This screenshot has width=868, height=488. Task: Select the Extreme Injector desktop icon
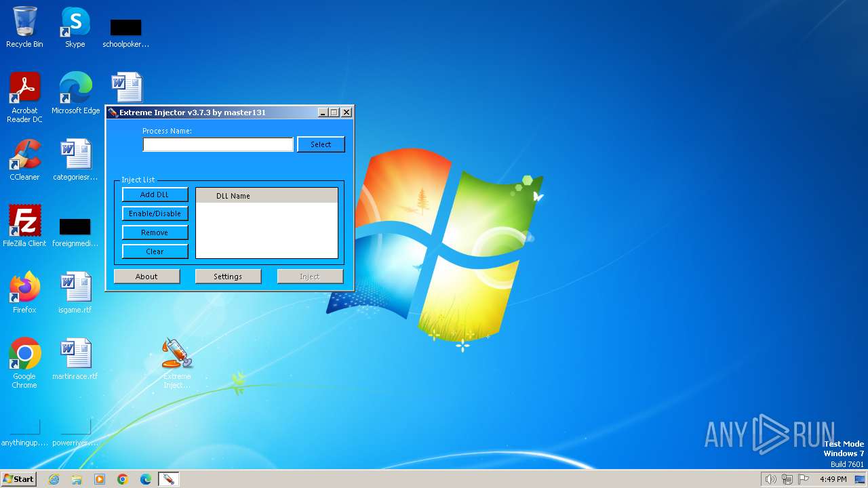click(x=177, y=363)
